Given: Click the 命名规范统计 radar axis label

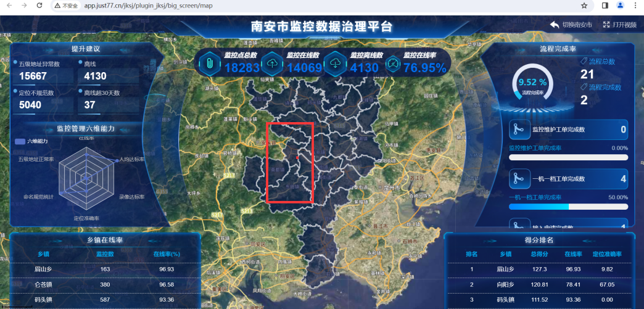Looking at the screenshot, I should point(39,197).
